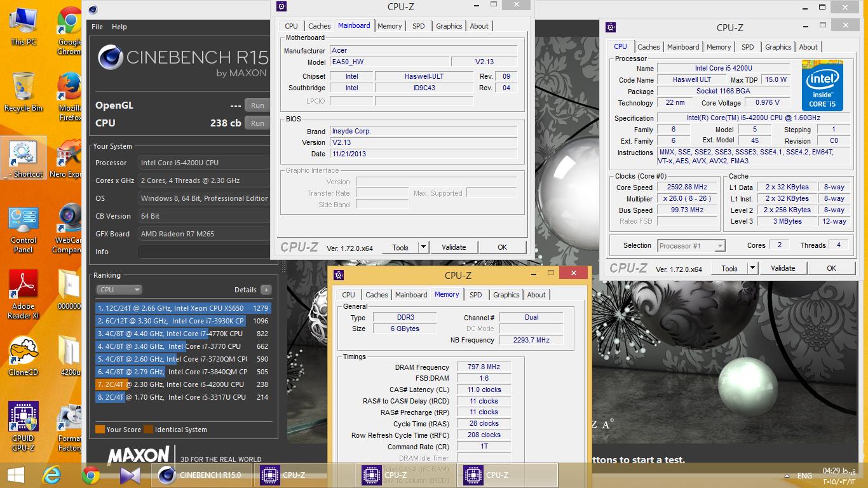Switch to Graphics tab in Mainboard CPU-Z window
This screenshot has width=868, height=488.
click(449, 26)
